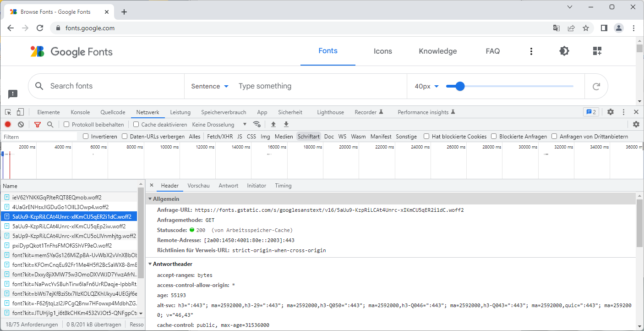Select the Fetch/XHR filter button
Screen dimensions: 644x331
(220, 137)
